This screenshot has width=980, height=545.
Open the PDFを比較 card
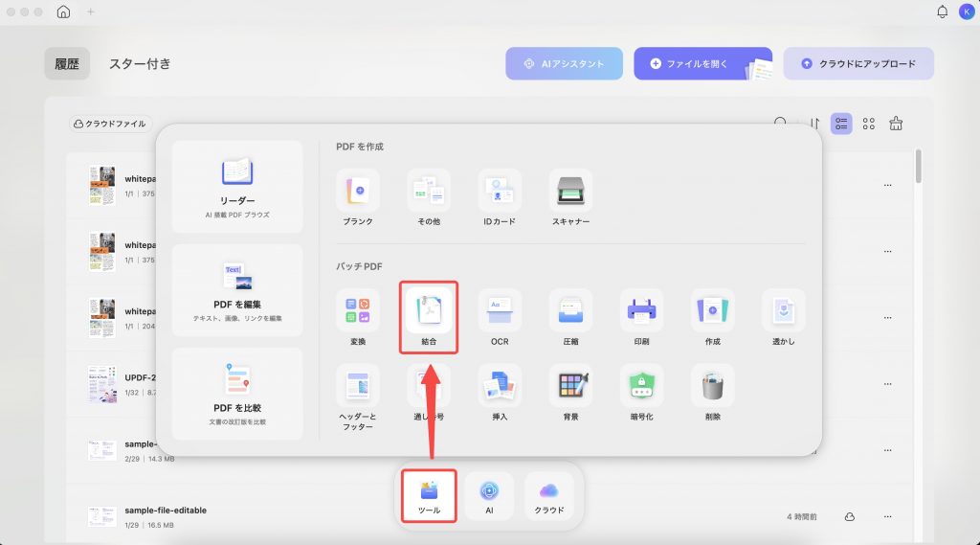click(237, 394)
